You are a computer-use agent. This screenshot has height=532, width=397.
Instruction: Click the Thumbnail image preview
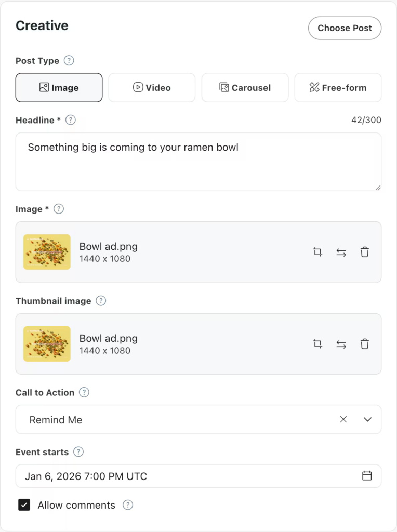click(x=47, y=344)
